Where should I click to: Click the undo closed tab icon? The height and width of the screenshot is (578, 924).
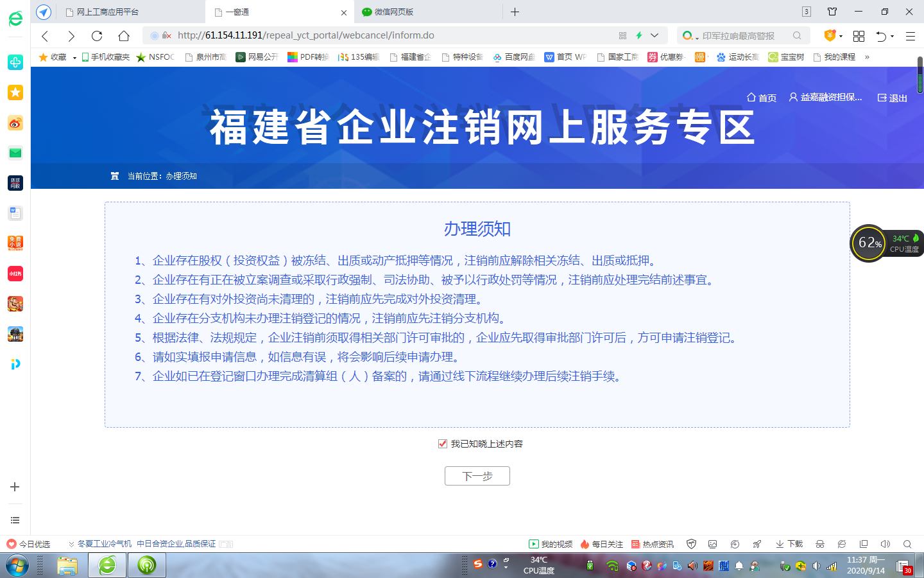tap(882, 36)
